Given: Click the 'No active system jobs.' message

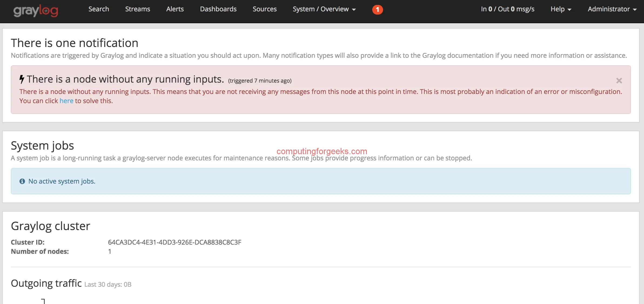Looking at the screenshot, I should 62,181.
